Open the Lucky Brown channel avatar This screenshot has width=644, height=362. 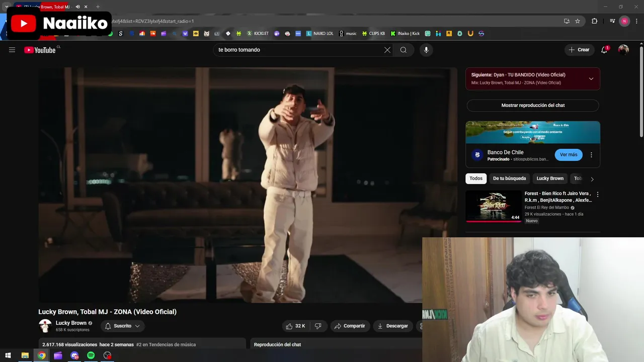tap(45, 326)
